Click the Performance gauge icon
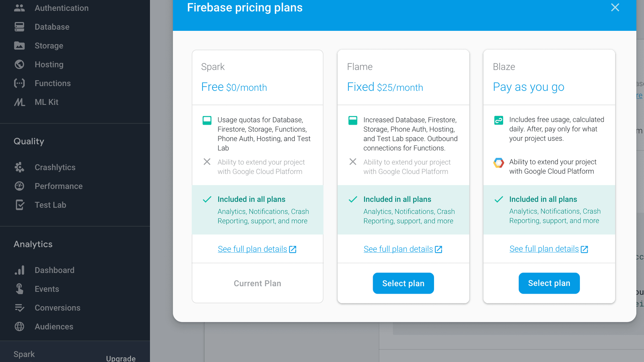644x362 pixels. pyautogui.click(x=19, y=186)
